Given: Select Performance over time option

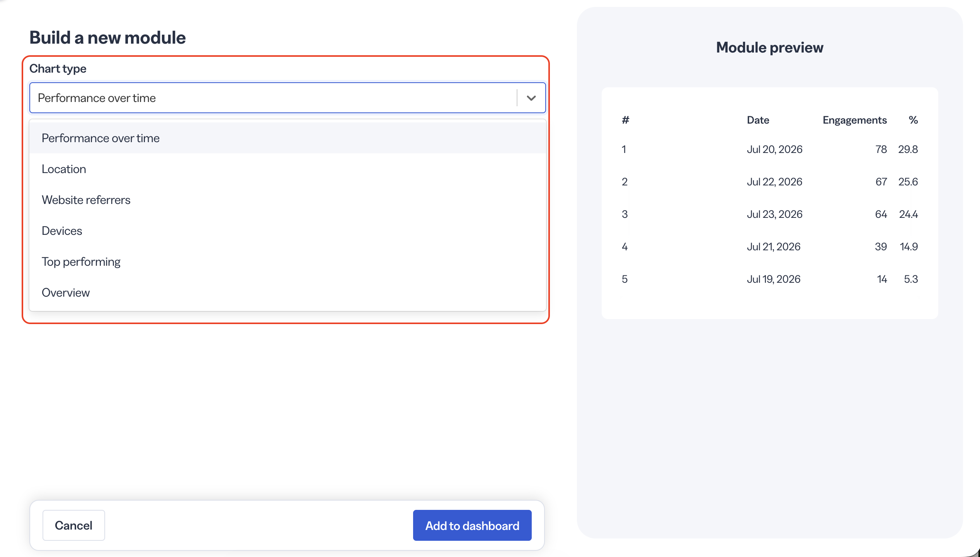Looking at the screenshot, I should click(x=288, y=138).
